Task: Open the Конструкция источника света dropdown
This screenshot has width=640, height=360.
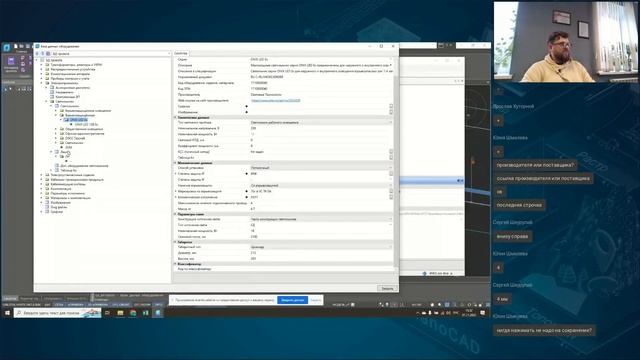Action: pyautogui.click(x=391, y=219)
